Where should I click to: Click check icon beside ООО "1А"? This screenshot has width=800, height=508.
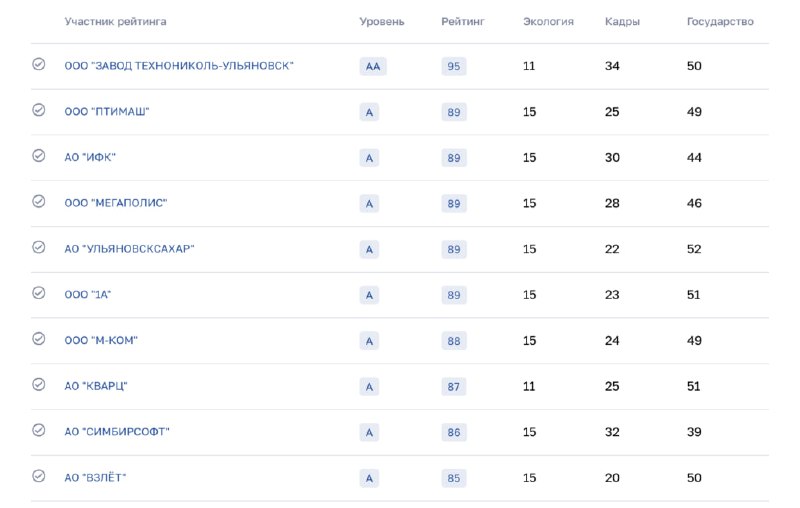click(39, 293)
